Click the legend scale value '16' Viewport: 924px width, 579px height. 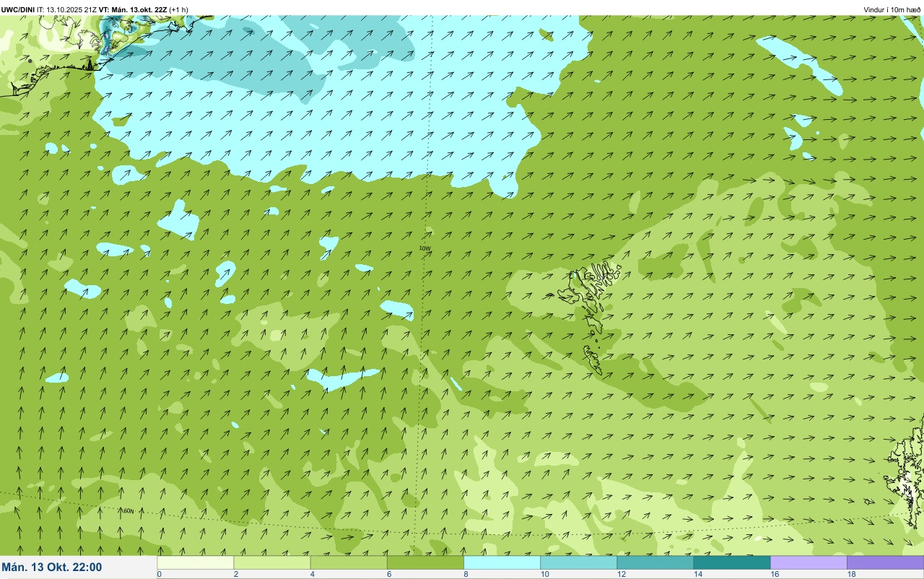pos(774,574)
